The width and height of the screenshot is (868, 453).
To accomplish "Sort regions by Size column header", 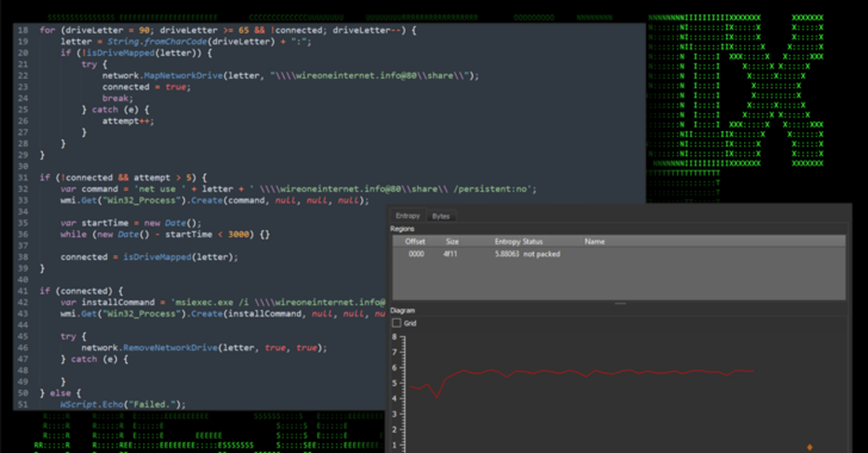I will [x=452, y=241].
